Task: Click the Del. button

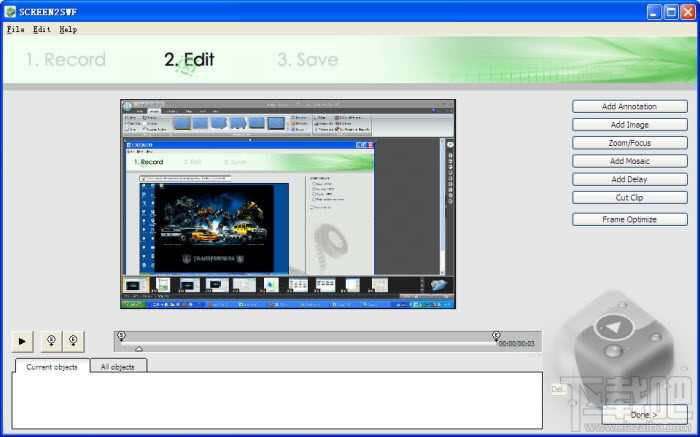Action: pos(558,389)
